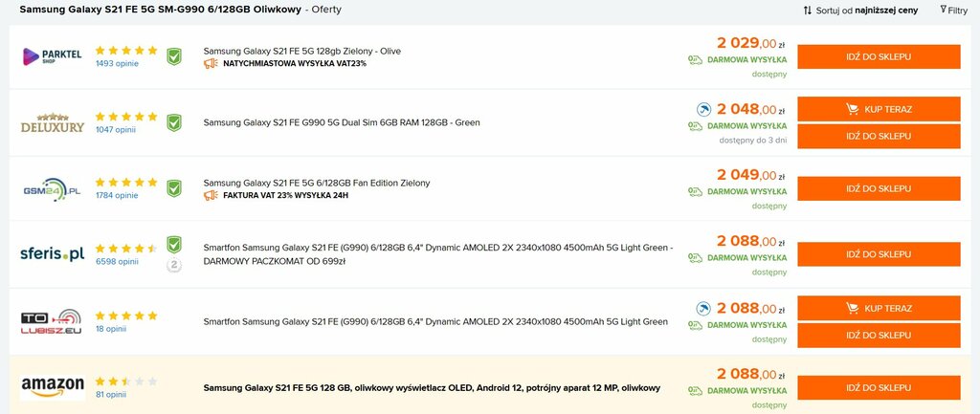
Task: Open the Filtry filter options
Action: (953, 10)
